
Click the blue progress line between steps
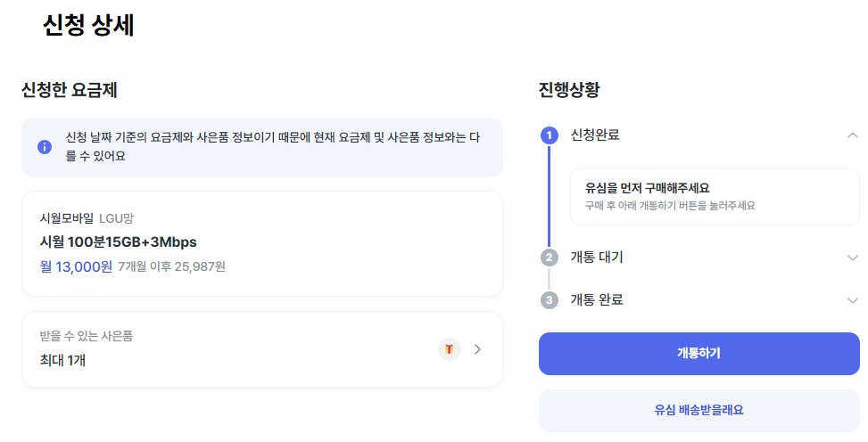(x=550, y=195)
